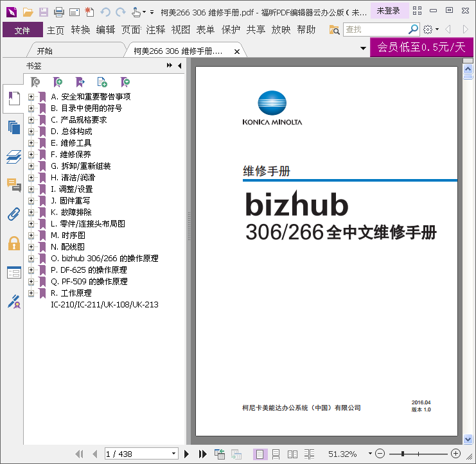The width and height of the screenshot is (476, 464).
Task: Select single page view mode
Action: coord(260,454)
